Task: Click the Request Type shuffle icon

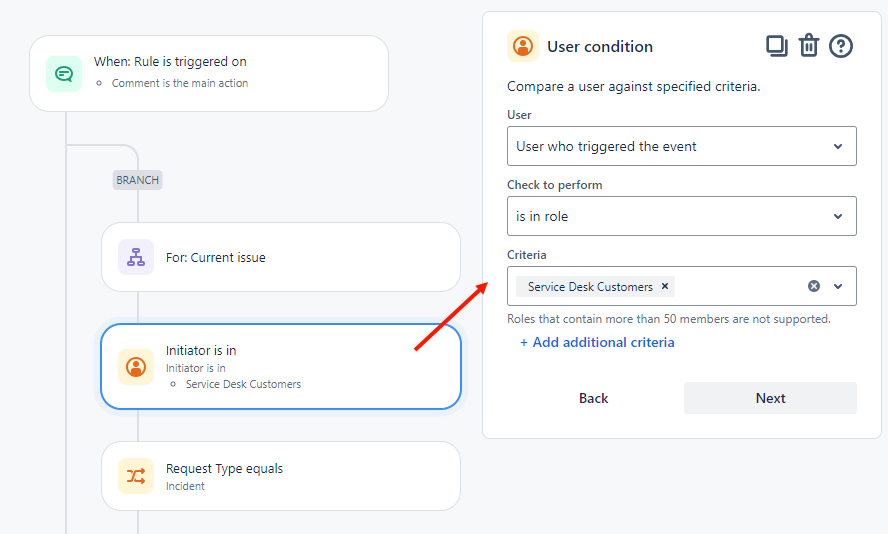Action: tap(136, 476)
